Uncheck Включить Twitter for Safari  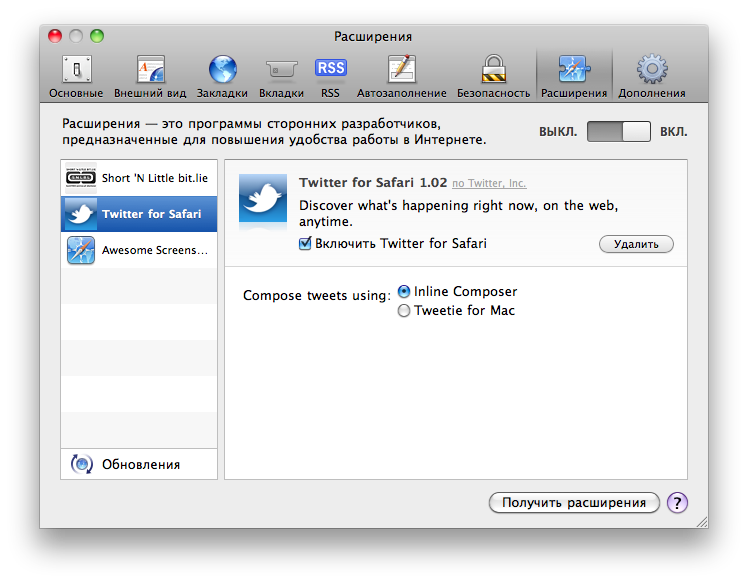[x=305, y=243]
